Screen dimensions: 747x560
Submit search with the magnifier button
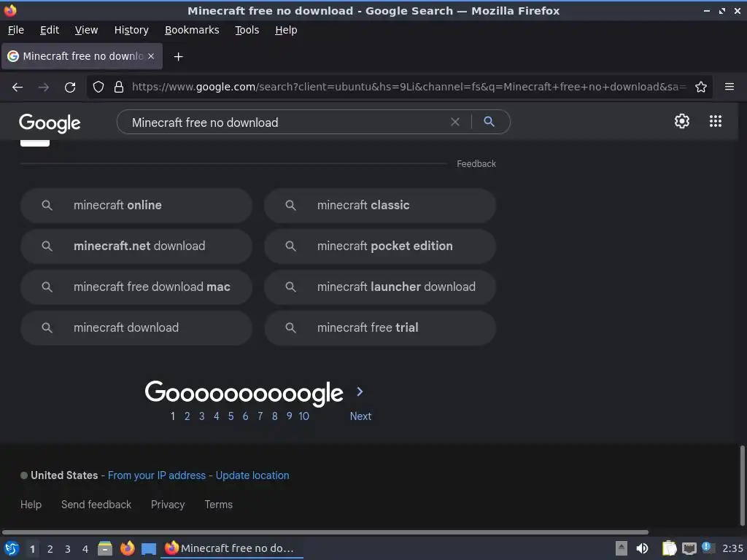489,122
